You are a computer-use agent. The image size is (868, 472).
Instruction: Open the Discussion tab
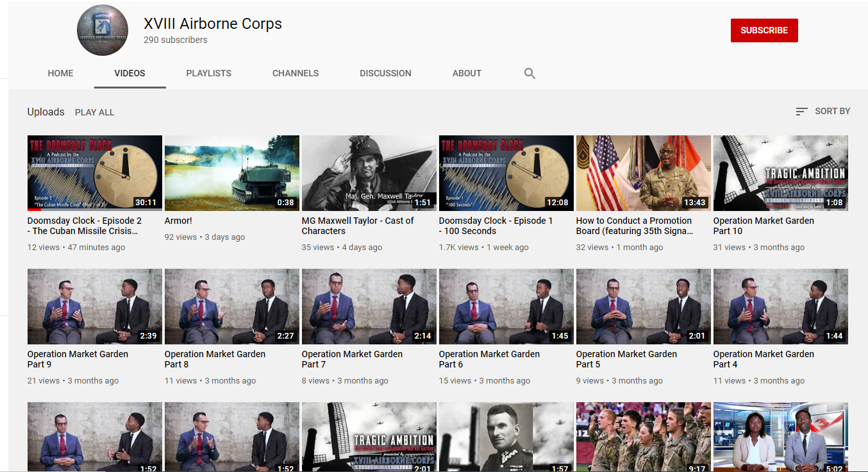[x=385, y=73]
